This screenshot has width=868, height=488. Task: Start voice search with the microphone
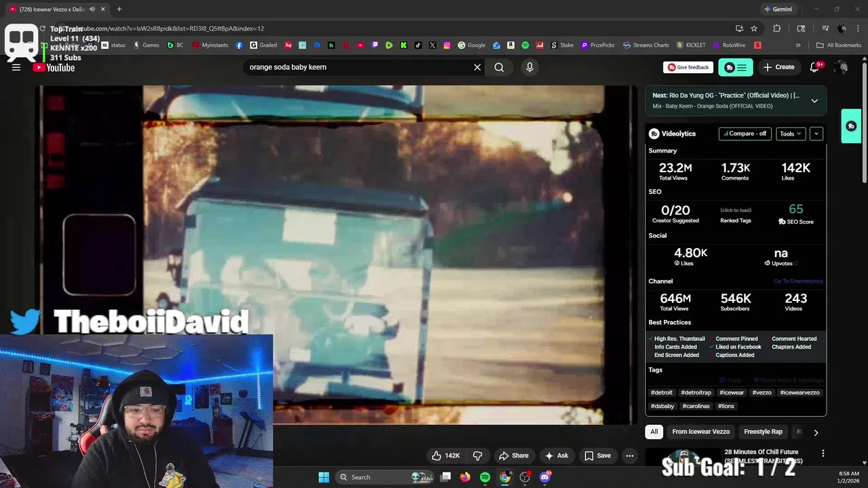(530, 67)
